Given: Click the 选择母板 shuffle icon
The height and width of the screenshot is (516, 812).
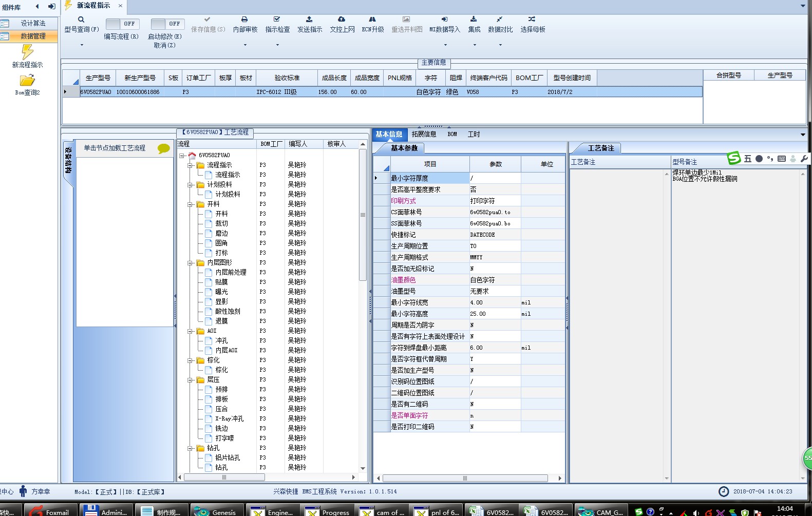Looking at the screenshot, I should pyautogui.click(x=532, y=20).
